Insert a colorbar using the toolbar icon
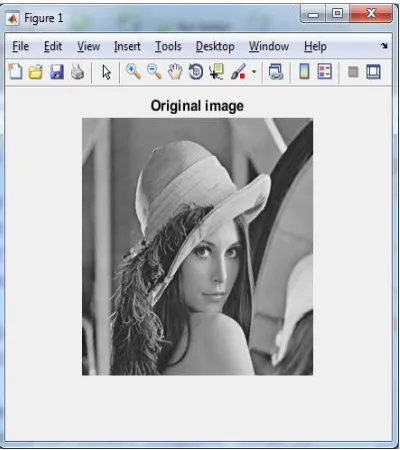 click(x=304, y=71)
